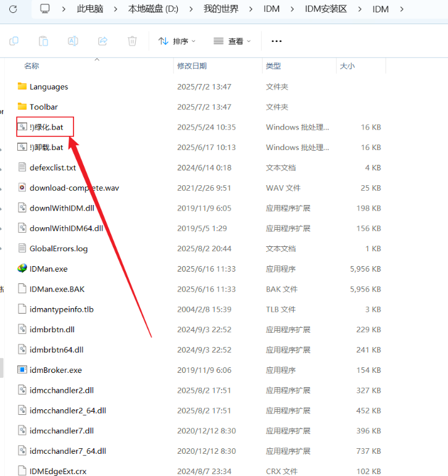Click the computer monitor icon in the breadcrumb

pyautogui.click(x=45, y=9)
